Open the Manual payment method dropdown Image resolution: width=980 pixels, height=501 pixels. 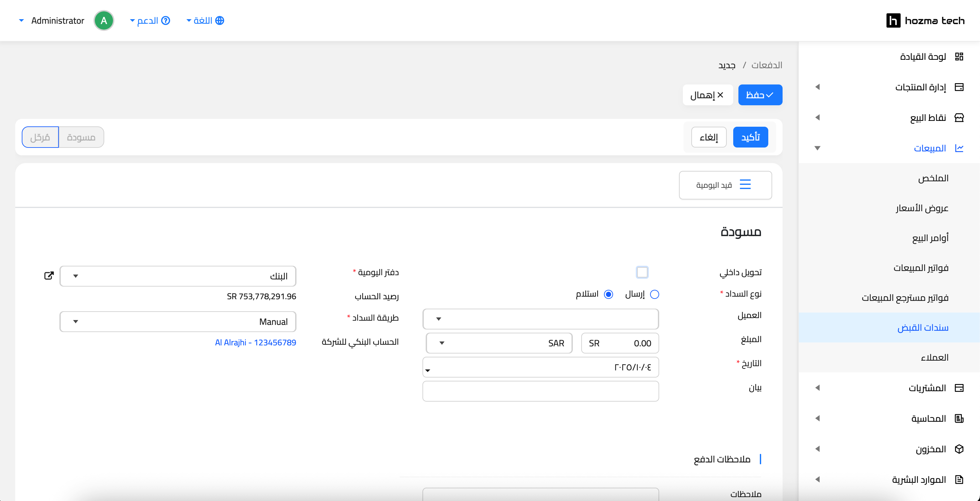[x=178, y=322]
